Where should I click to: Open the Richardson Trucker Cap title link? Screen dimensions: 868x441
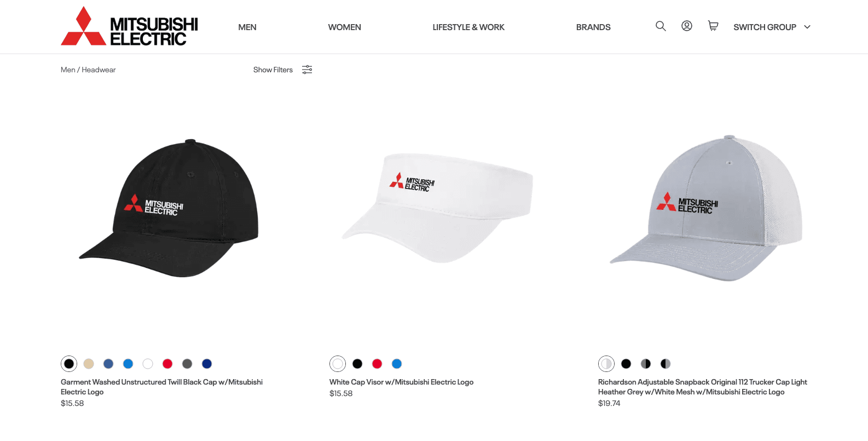tap(703, 387)
